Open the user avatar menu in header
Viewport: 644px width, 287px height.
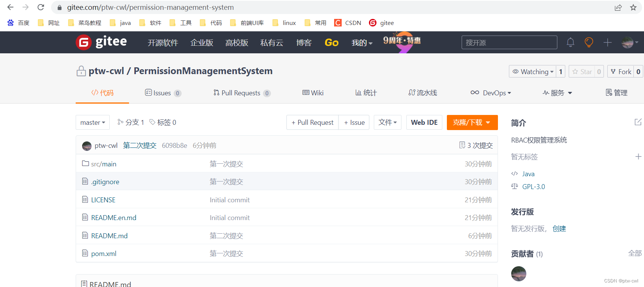coord(630,42)
